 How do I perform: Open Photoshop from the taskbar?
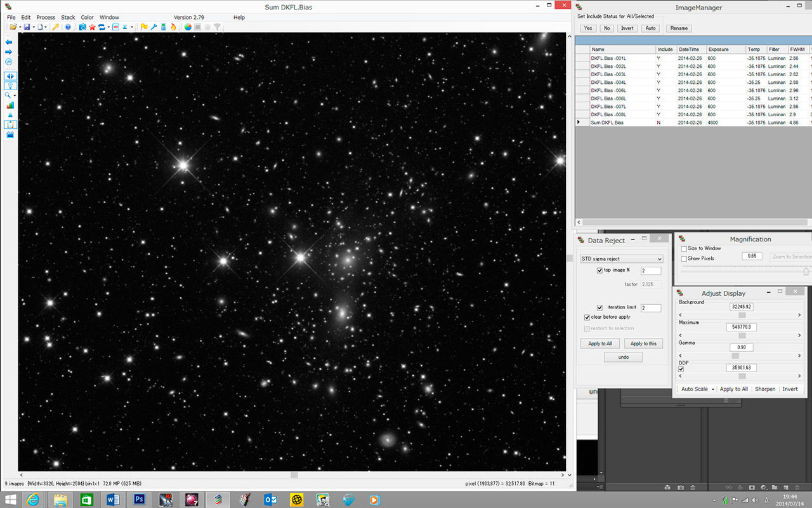click(140, 499)
